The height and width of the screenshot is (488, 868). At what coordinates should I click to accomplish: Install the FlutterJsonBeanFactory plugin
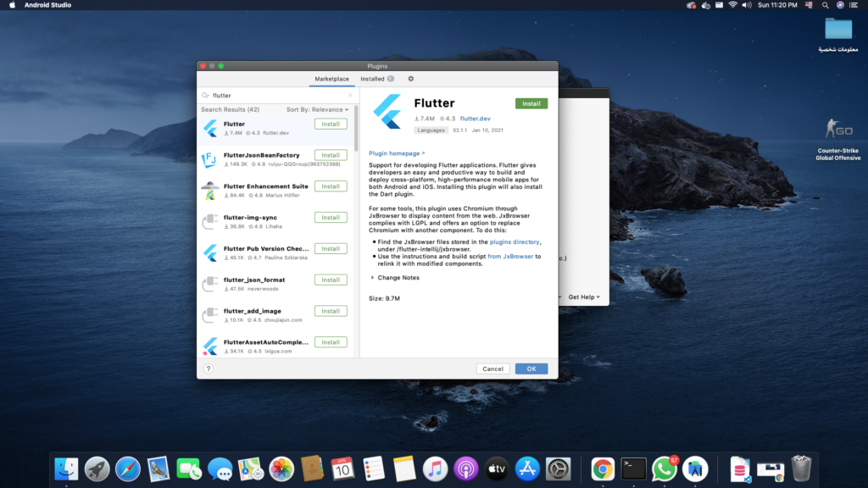click(x=331, y=155)
